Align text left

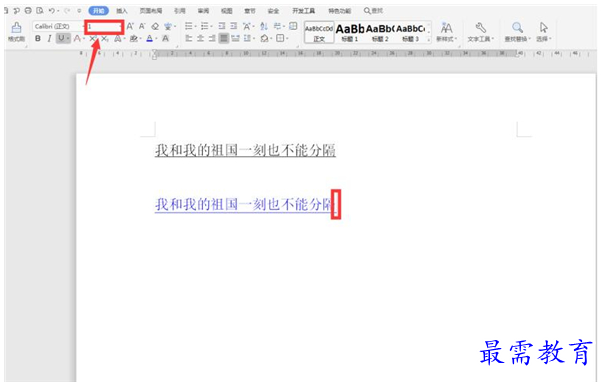189,38
